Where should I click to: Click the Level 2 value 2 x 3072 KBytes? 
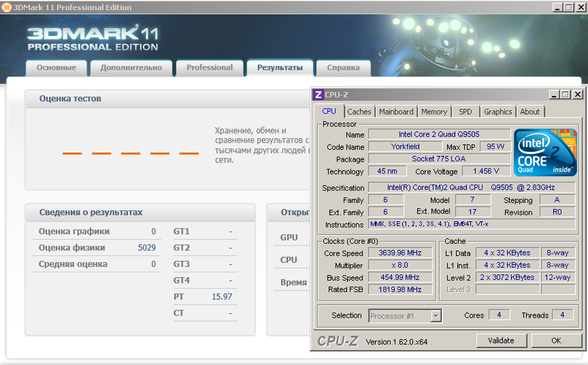coord(508,277)
